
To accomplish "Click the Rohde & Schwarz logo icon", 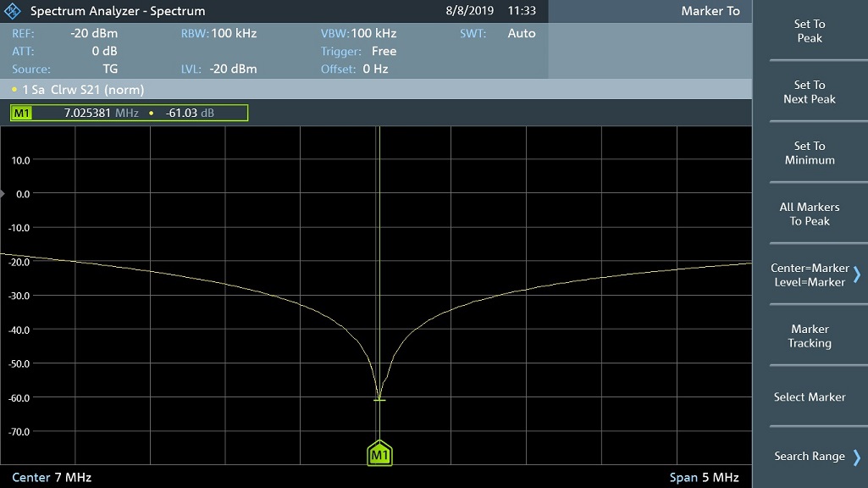I will [12, 11].
